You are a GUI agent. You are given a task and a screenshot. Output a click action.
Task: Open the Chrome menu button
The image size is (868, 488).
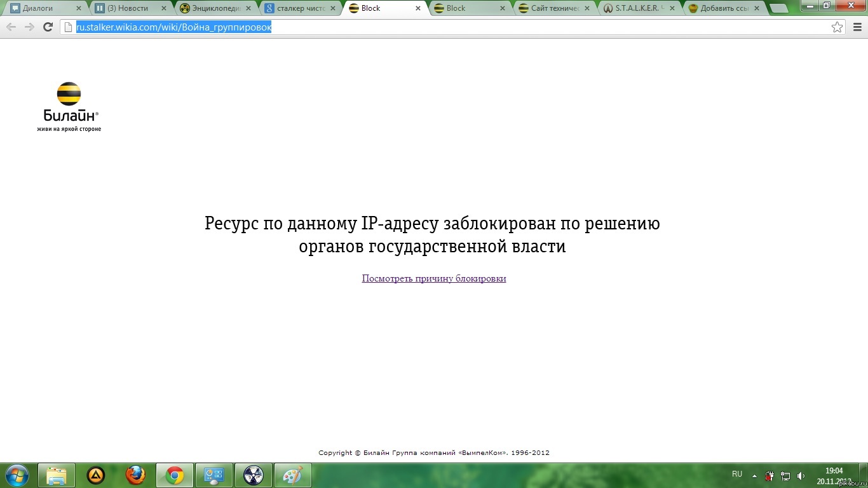857,27
